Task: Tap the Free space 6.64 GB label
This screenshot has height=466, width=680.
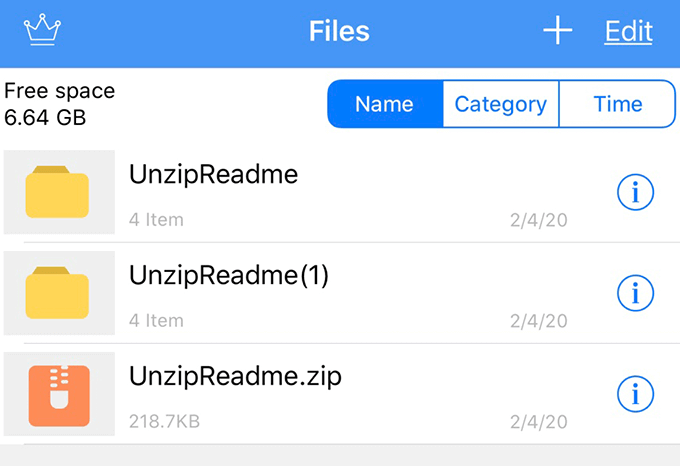Action: 60,104
